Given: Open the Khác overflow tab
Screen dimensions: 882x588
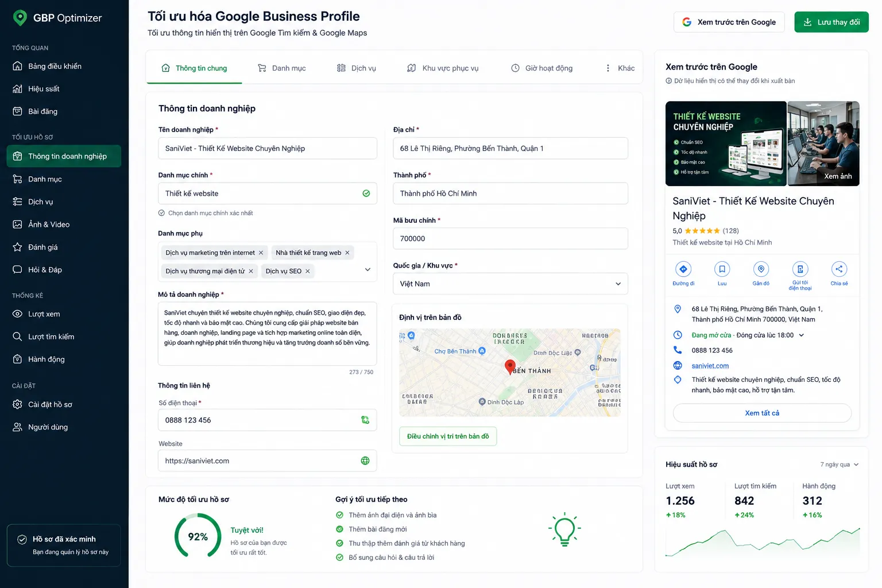Looking at the screenshot, I should (x=620, y=68).
